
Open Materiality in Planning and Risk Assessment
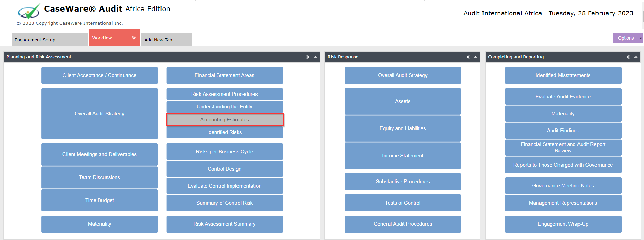(x=100, y=224)
